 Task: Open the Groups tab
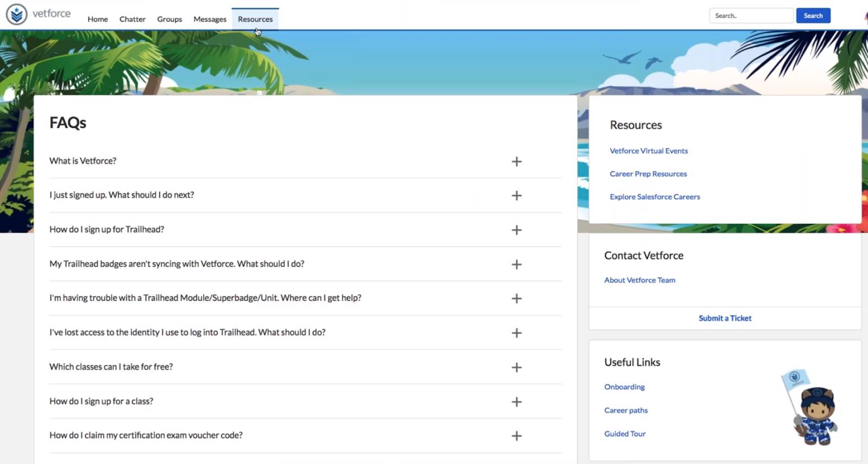[x=169, y=19]
